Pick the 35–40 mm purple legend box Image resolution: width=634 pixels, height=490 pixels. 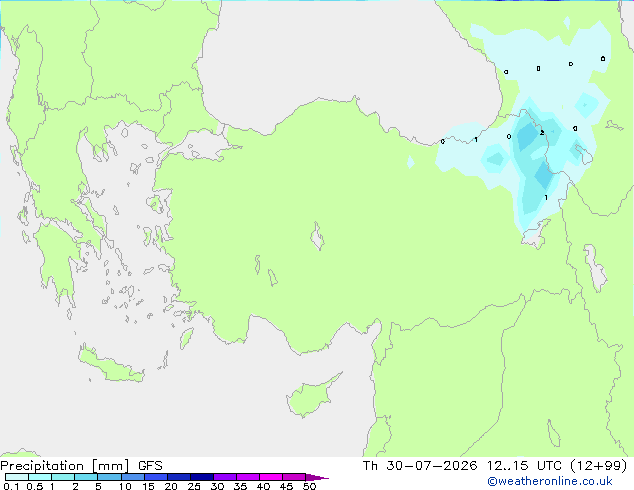pyautogui.click(x=247, y=477)
